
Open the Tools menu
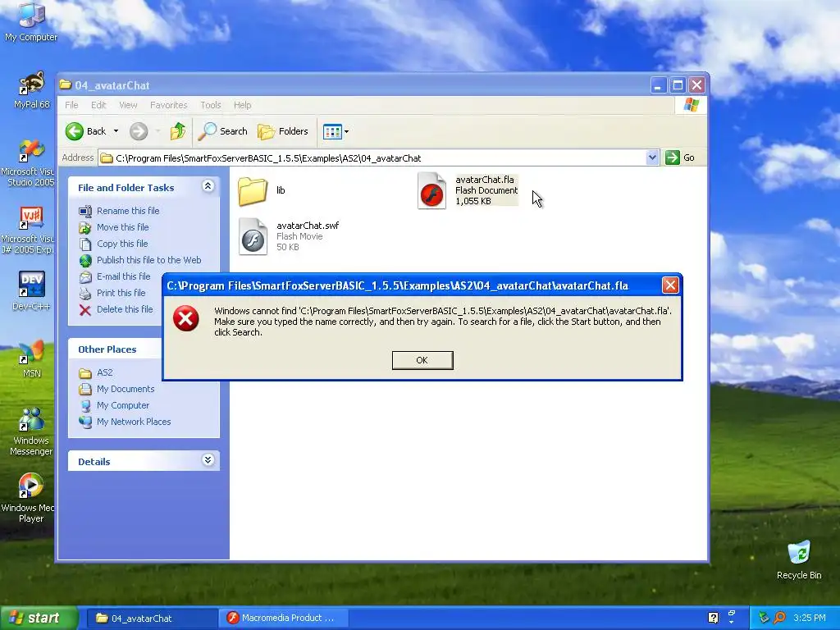tap(211, 105)
